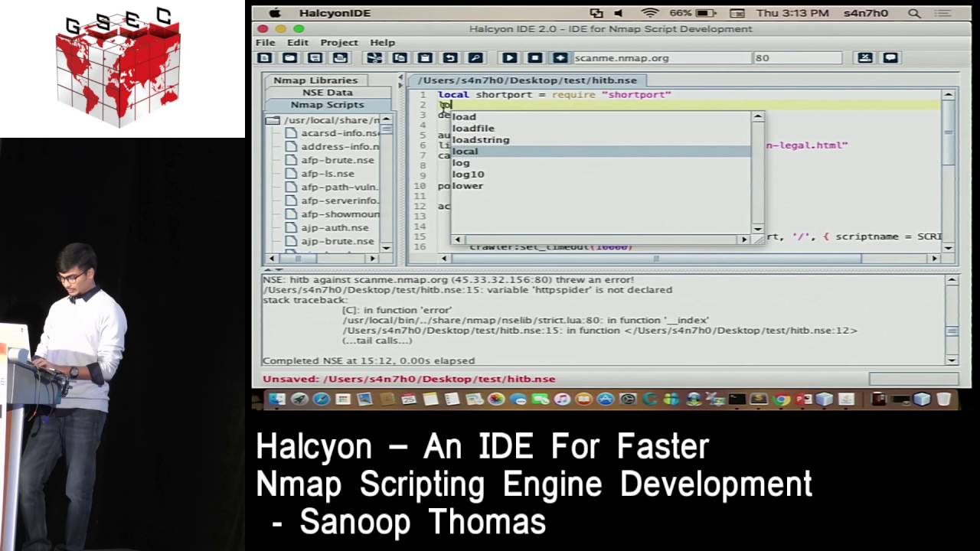The width and height of the screenshot is (980, 551).
Task: Select afp-showmoun... in the script tree
Action: [x=332, y=214]
